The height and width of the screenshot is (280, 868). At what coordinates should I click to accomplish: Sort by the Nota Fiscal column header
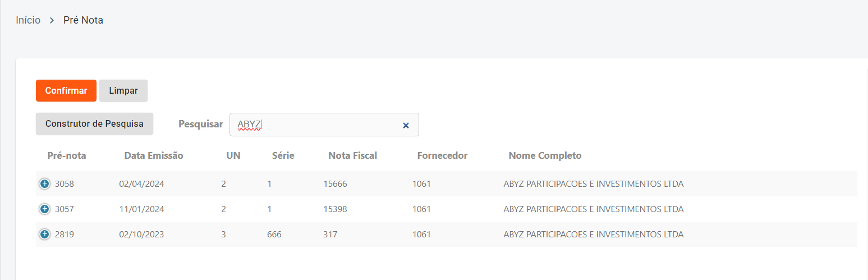(x=352, y=155)
